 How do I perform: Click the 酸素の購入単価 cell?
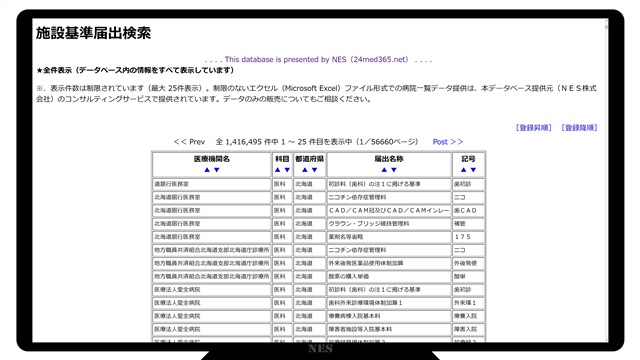click(x=389, y=276)
